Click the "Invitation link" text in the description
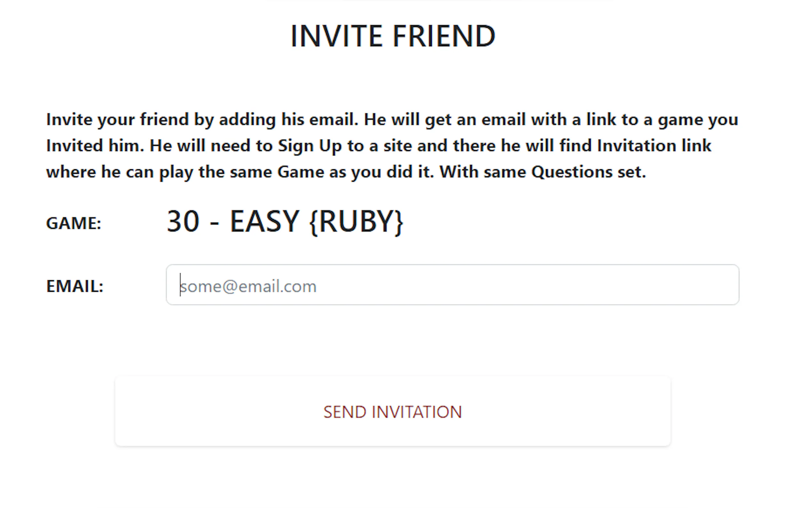The height and width of the screenshot is (508, 812). coord(654,146)
